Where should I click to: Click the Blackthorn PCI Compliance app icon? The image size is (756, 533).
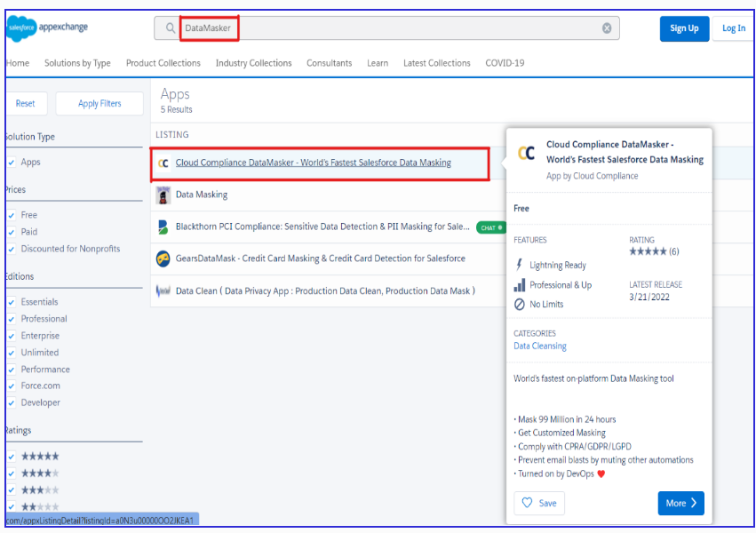[163, 227]
